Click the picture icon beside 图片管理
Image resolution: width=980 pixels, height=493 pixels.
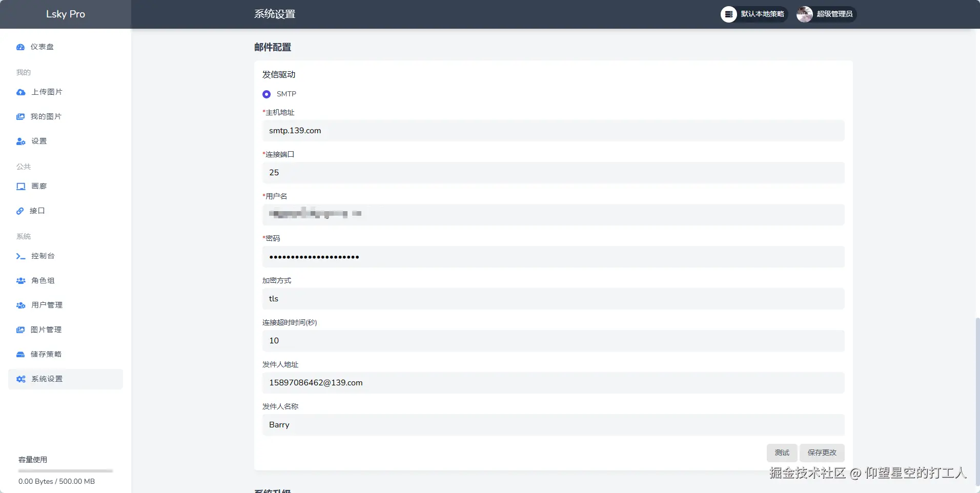(21, 330)
